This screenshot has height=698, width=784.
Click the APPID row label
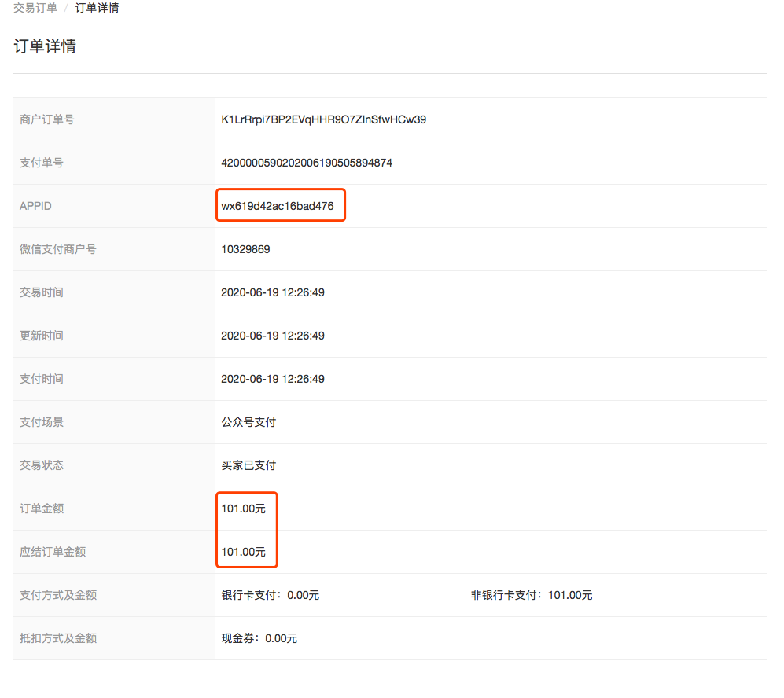[35, 207]
